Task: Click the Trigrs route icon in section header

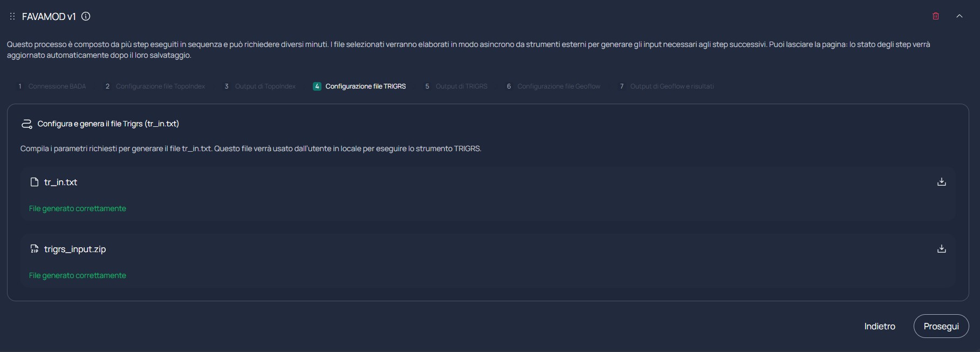Action: (26, 124)
